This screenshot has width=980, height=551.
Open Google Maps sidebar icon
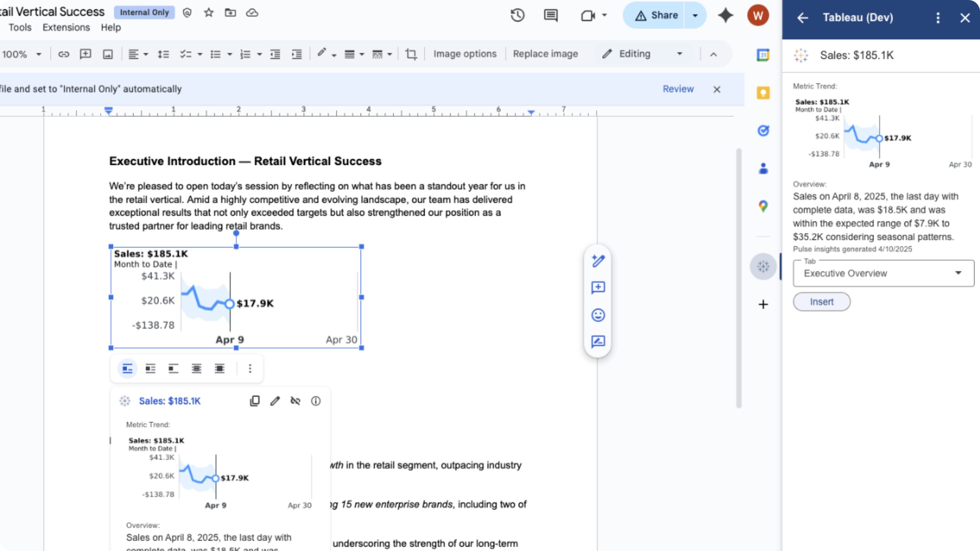pos(763,207)
